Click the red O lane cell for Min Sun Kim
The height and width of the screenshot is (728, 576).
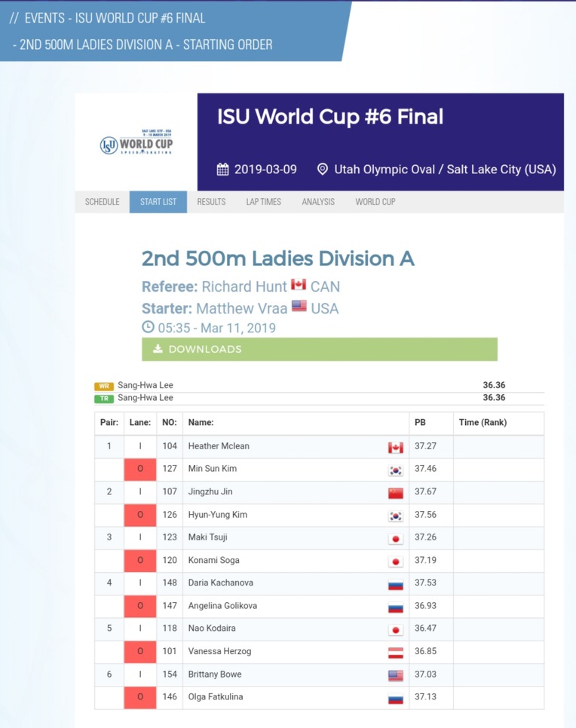coord(140,470)
